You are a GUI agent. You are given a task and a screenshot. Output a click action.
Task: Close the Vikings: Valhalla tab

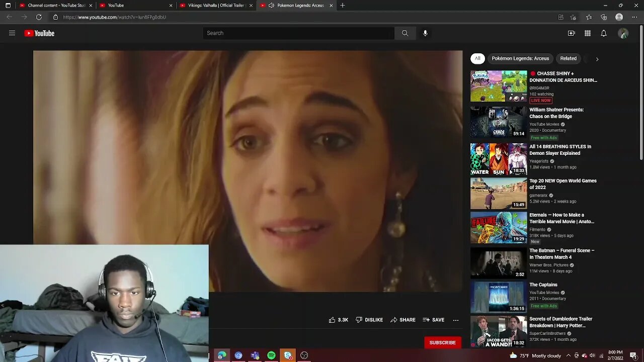point(251,5)
